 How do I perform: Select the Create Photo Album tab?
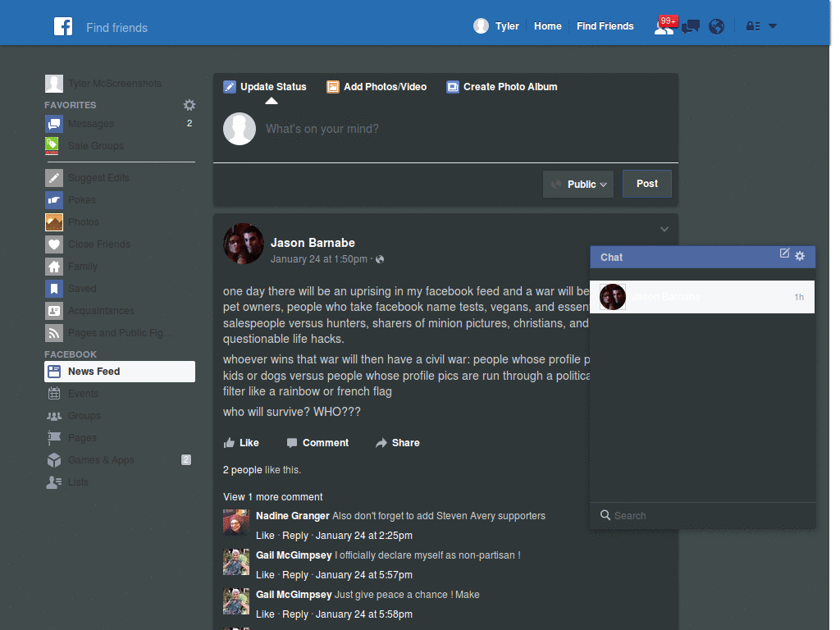pyautogui.click(x=502, y=87)
